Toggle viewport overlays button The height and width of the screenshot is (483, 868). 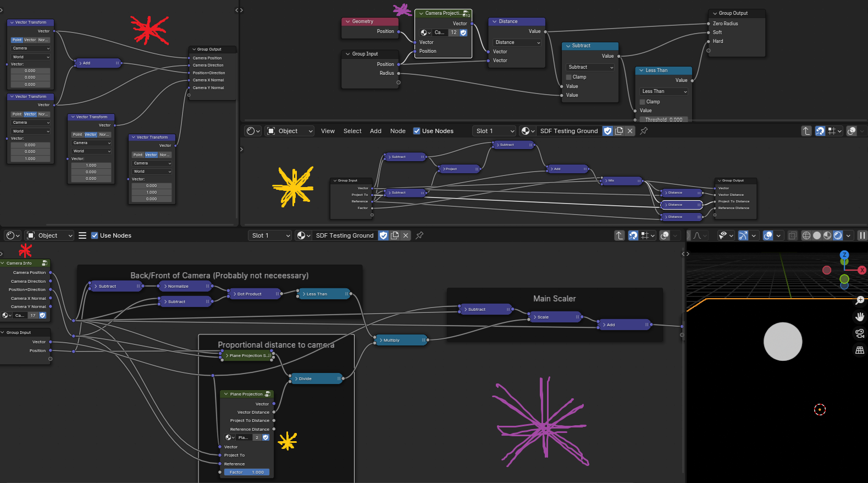(x=768, y=235)
